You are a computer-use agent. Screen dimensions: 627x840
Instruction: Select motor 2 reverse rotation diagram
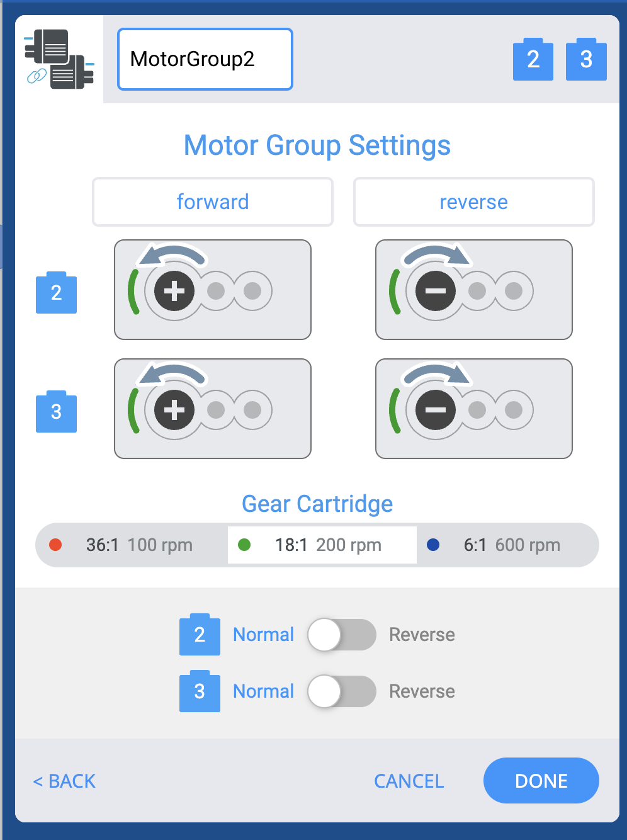(473, 290)
